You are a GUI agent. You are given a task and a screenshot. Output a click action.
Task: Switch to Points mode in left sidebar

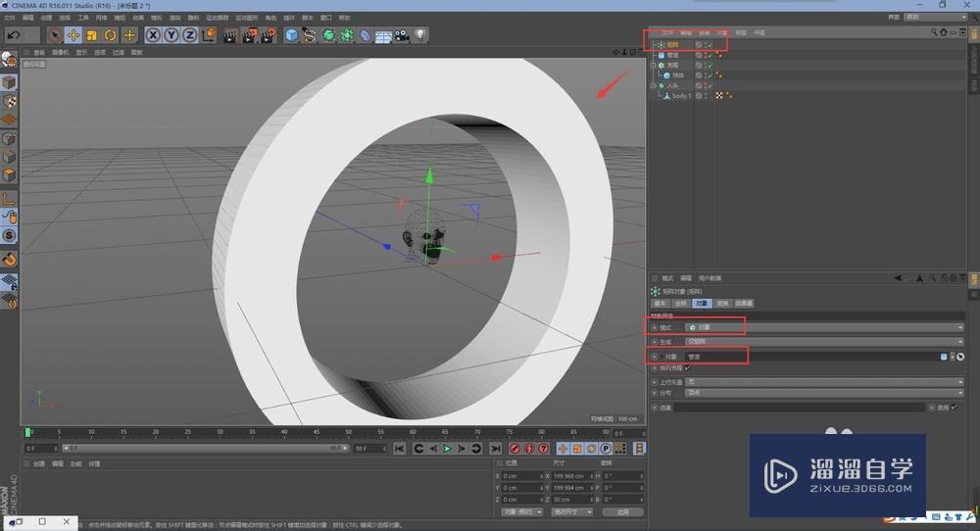pos(9,138)
